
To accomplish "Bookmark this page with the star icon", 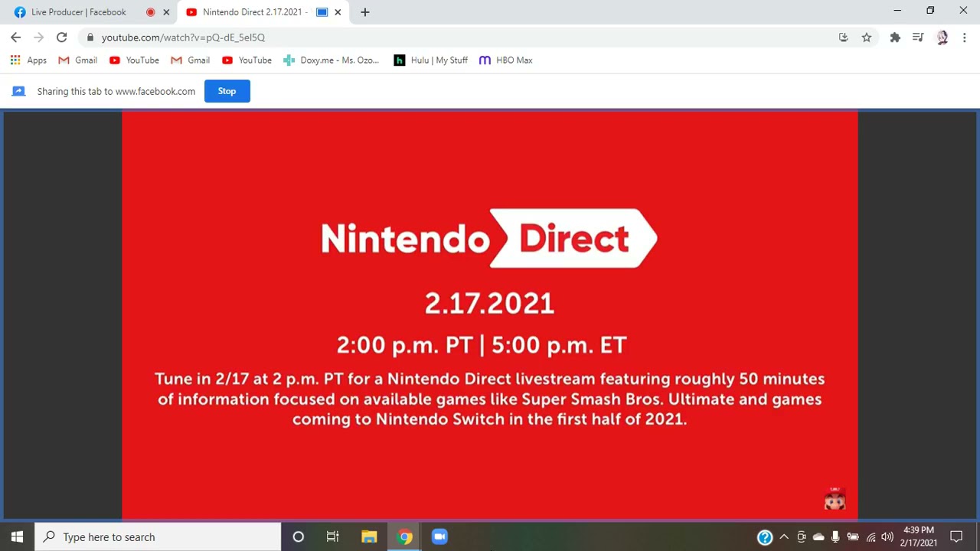I will click(x=867, y=37).
